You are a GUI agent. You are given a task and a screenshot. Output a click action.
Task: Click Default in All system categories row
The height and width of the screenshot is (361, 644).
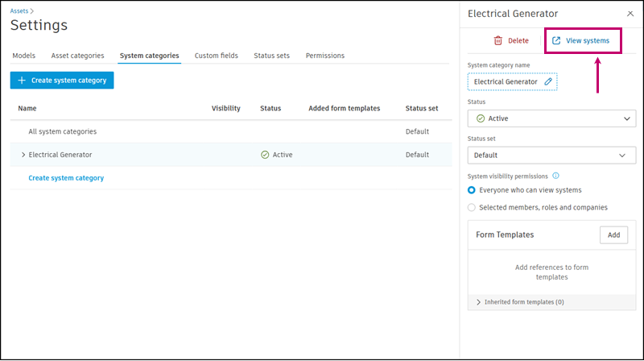click(417, 131)
